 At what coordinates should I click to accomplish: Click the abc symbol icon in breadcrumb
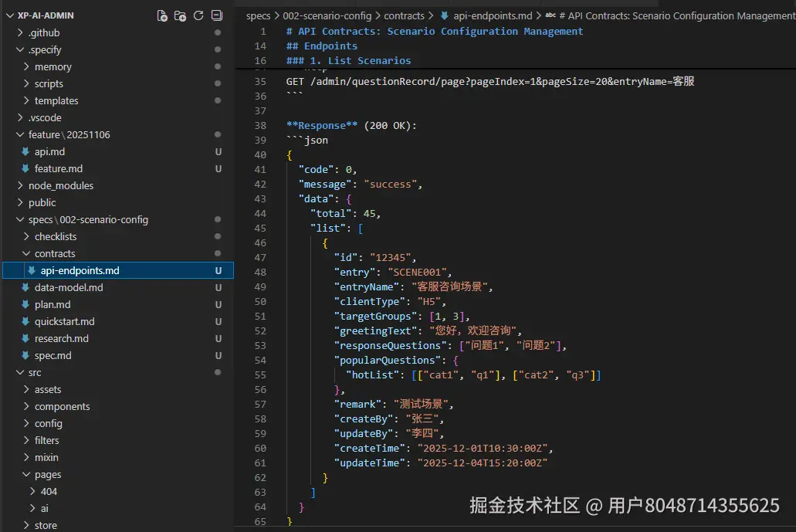coord(550,15)
